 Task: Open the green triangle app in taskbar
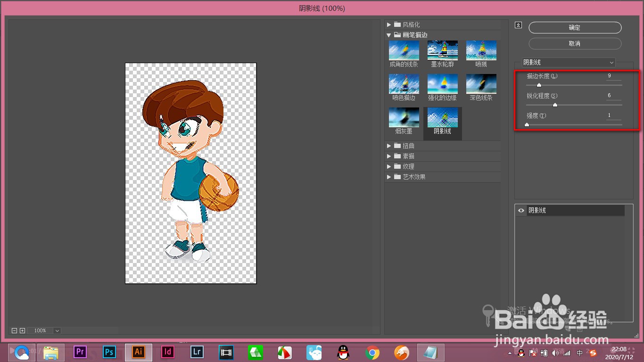(x=256, y=352)
